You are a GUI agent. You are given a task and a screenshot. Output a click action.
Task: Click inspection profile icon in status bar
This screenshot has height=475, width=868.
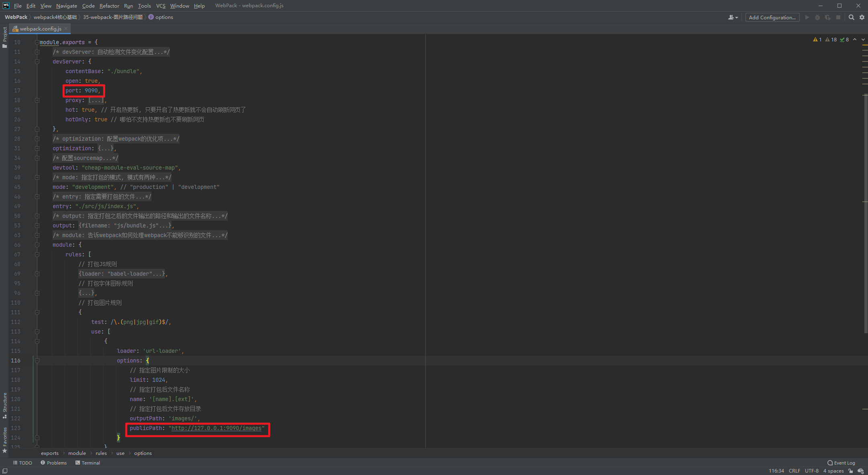pos(861,471)
